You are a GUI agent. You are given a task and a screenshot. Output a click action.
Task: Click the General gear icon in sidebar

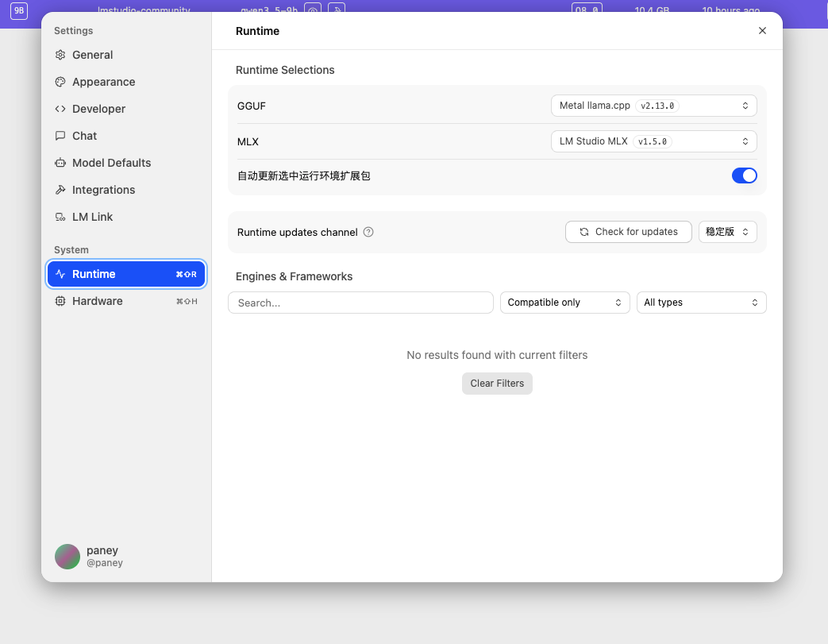click(60, 55)
